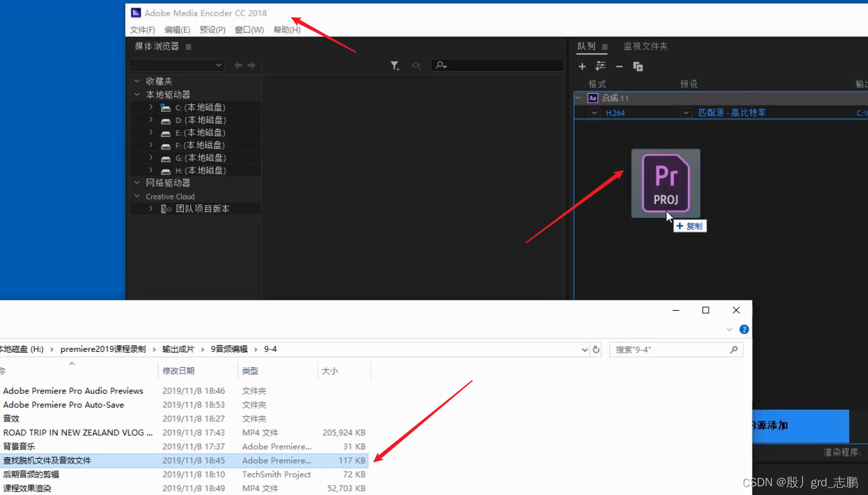Expand the H: local disk node
This screenshot has height=495, width=868.
pyautogui.click(x=151, y=170)
